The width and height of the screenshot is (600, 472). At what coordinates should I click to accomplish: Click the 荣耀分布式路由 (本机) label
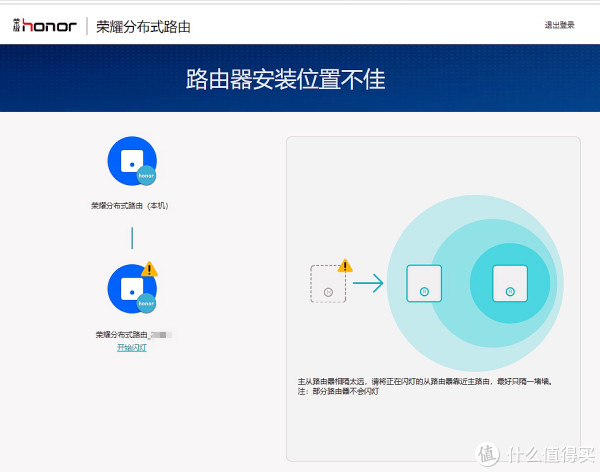coord(130,206)
